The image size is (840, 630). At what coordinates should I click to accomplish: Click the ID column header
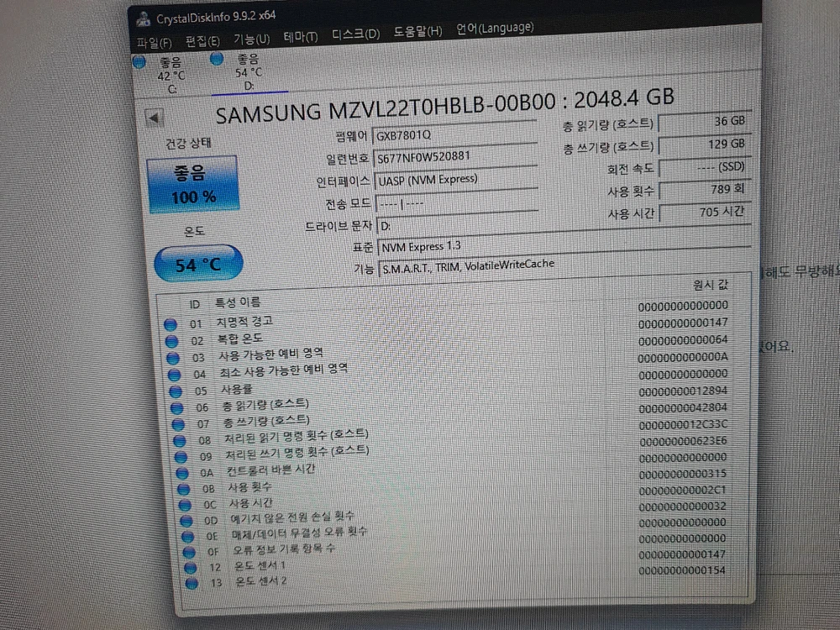click(195, 305)
